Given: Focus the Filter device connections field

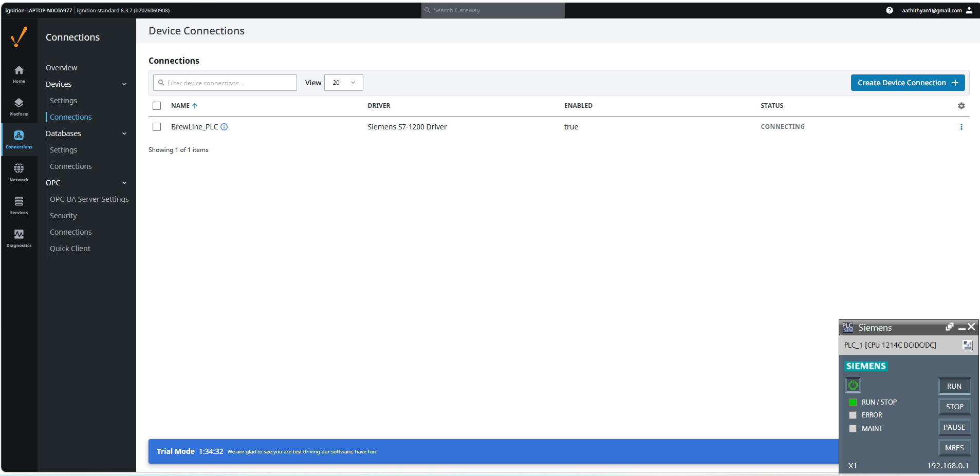Looking at the screenshot, I should point(225,83).
